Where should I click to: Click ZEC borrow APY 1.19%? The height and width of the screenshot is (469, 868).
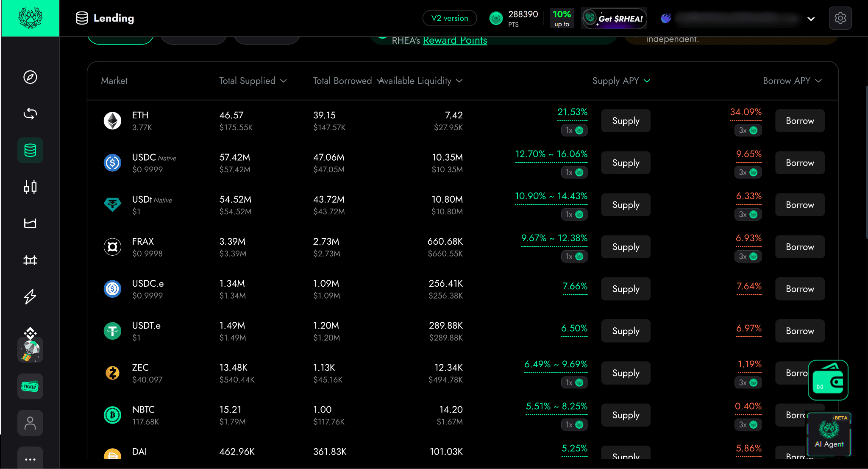click(x=749, y=364)
